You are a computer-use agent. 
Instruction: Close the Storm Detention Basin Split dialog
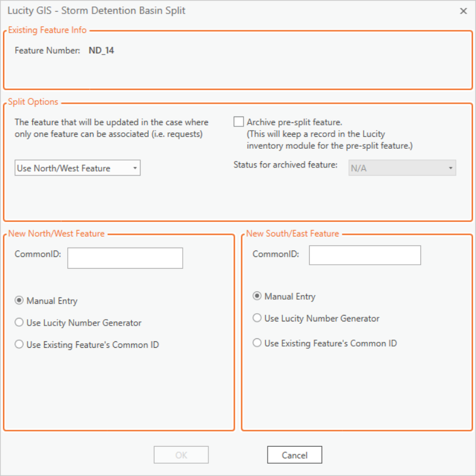click(463, 11)
